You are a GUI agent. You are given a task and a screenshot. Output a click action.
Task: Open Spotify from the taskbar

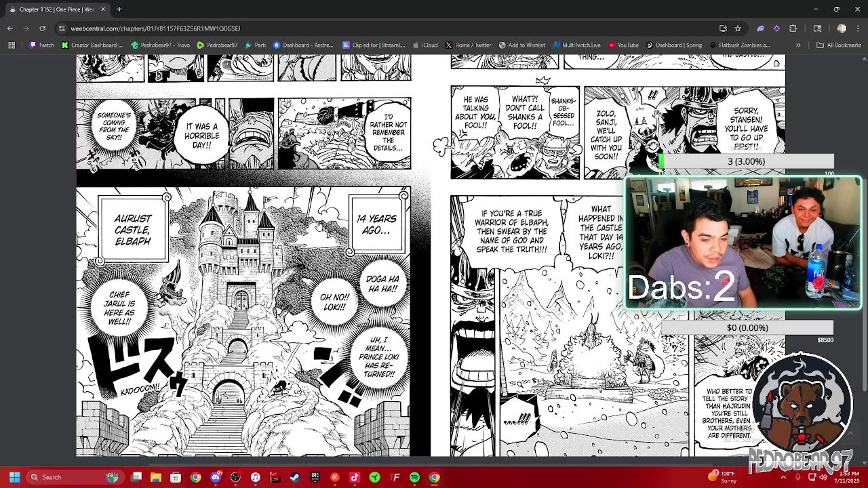point(414,477)
